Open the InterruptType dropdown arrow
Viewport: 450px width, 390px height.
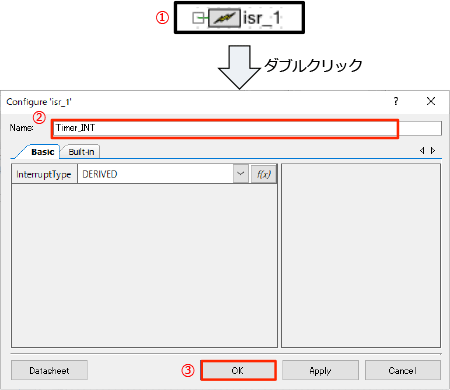[x=241, y=174]
